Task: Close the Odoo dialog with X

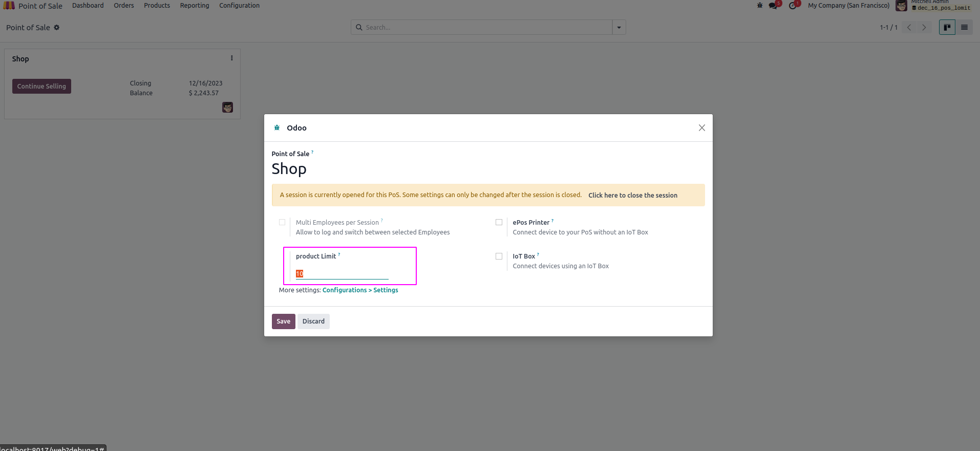Action: (701, 128)
